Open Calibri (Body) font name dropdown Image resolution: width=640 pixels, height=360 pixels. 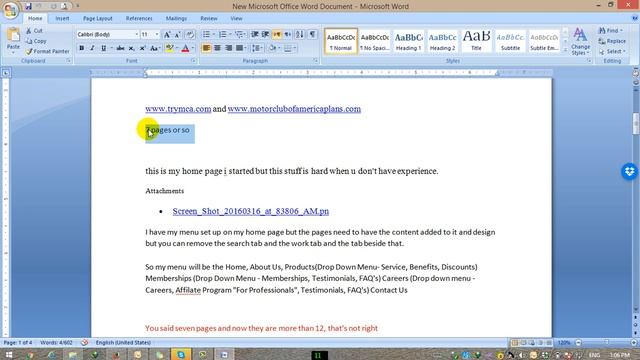tap(137, 35)
